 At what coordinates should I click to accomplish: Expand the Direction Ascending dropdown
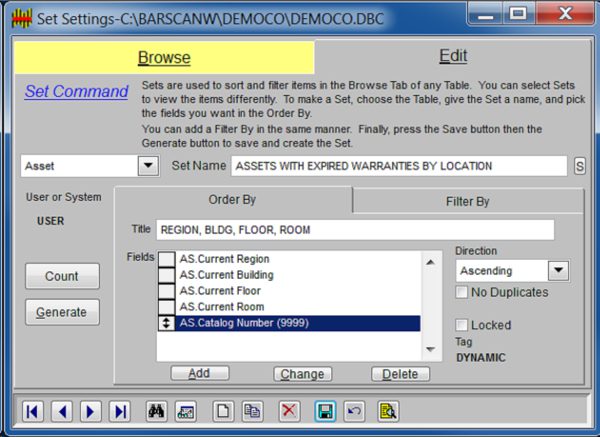(558, 271)
